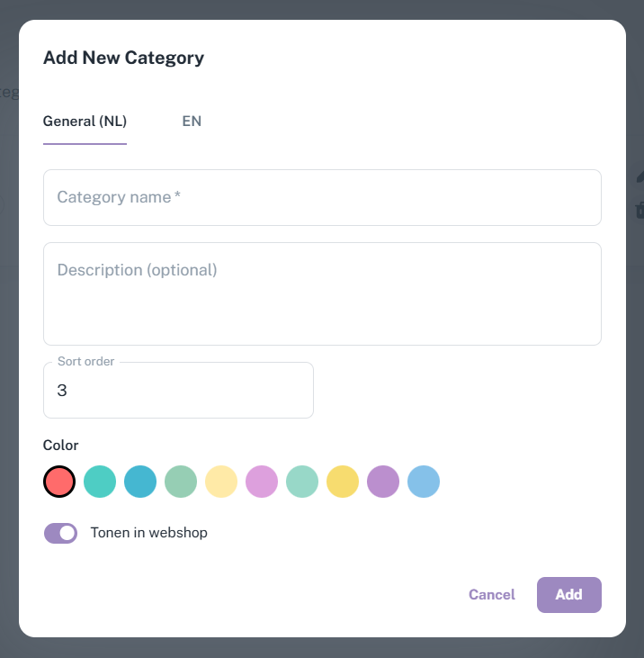Select the sage green color swatch
The height and width of the screenshot is (658, 644).
[181, 482]
